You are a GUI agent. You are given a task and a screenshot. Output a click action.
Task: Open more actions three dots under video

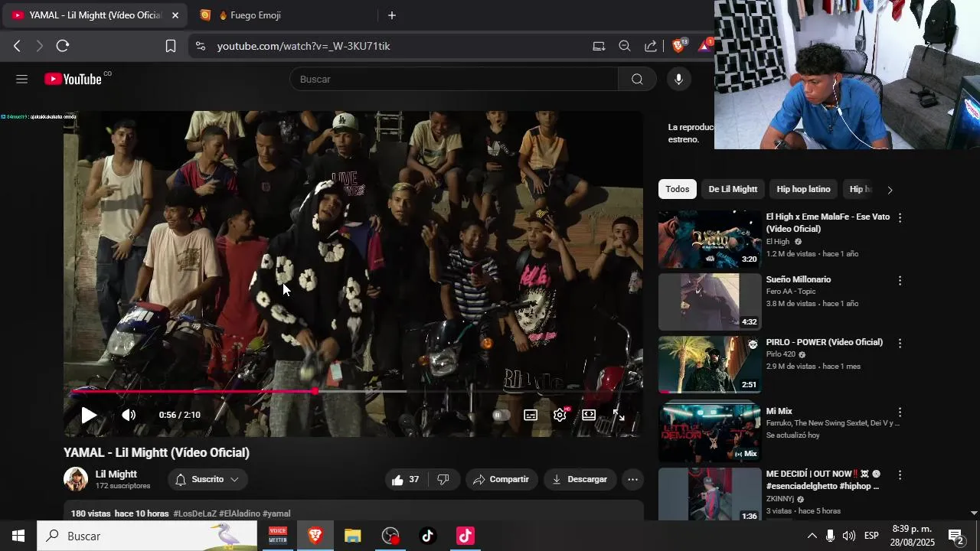(x=632, y=480)
